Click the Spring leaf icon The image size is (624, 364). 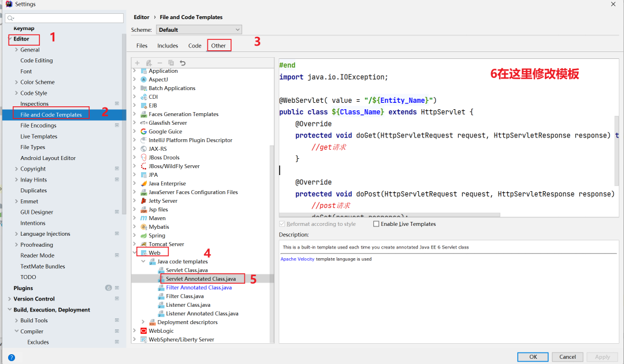[143, 236]
